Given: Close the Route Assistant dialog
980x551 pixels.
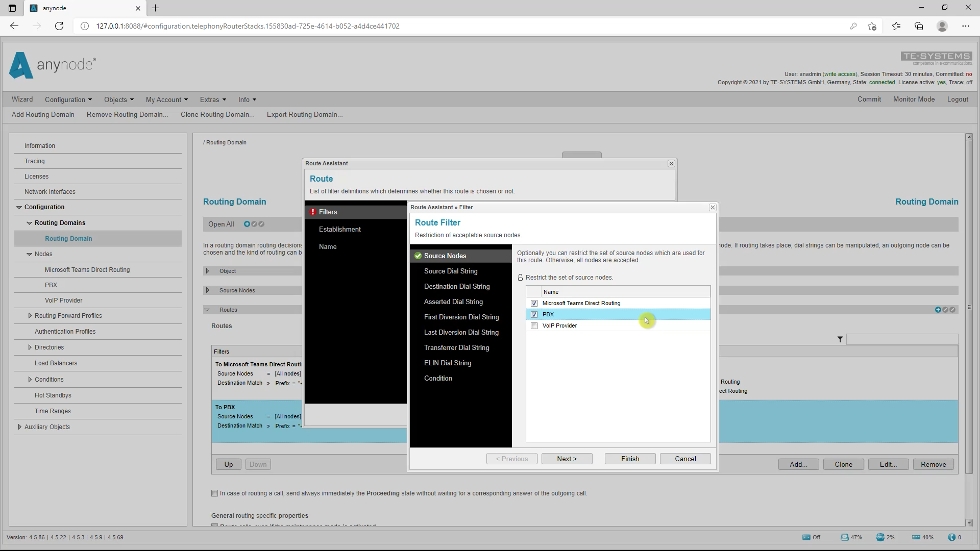Looking at the screenshot, I should [671, 163].
